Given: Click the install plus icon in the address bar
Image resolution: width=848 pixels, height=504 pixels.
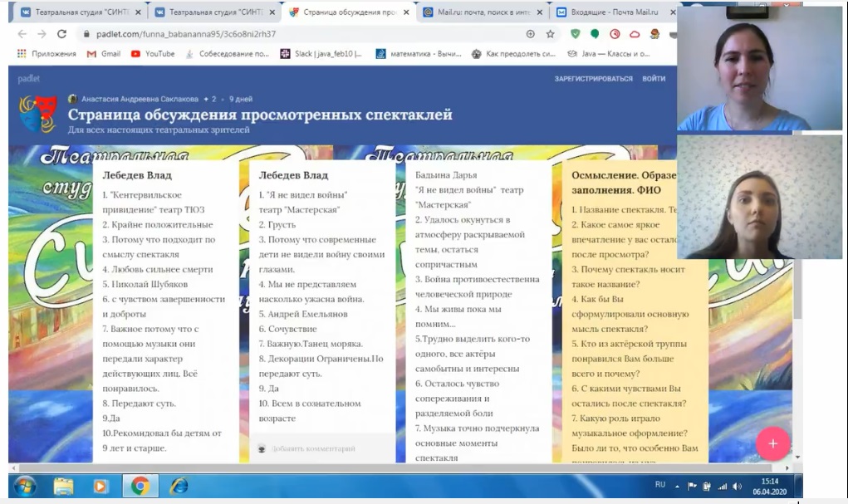Looking at the screenshot, I should click(531, 34).
